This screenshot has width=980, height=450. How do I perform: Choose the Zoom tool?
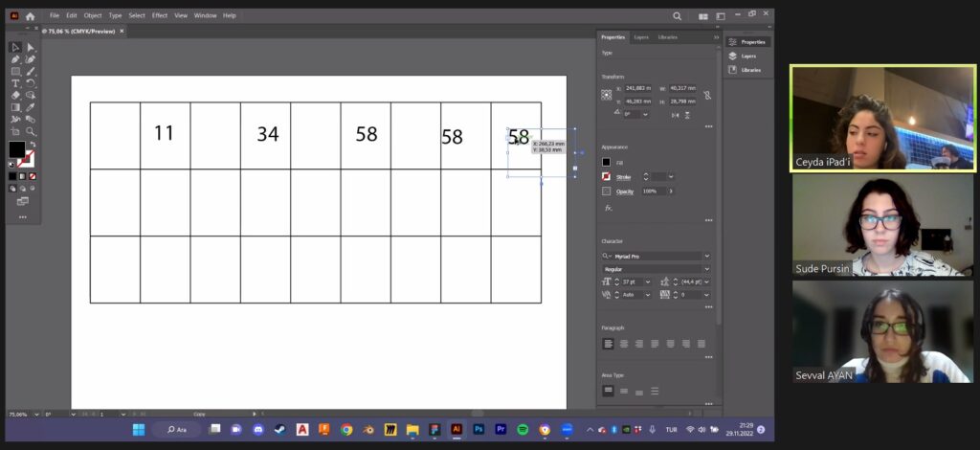(31, 131)
